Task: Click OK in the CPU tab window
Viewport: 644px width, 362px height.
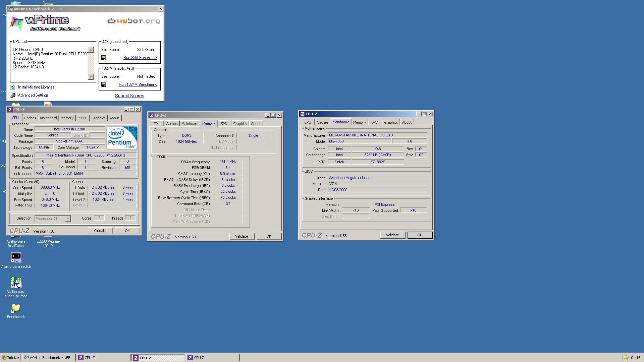Action: pyautogui.click(x=127, y=231)
